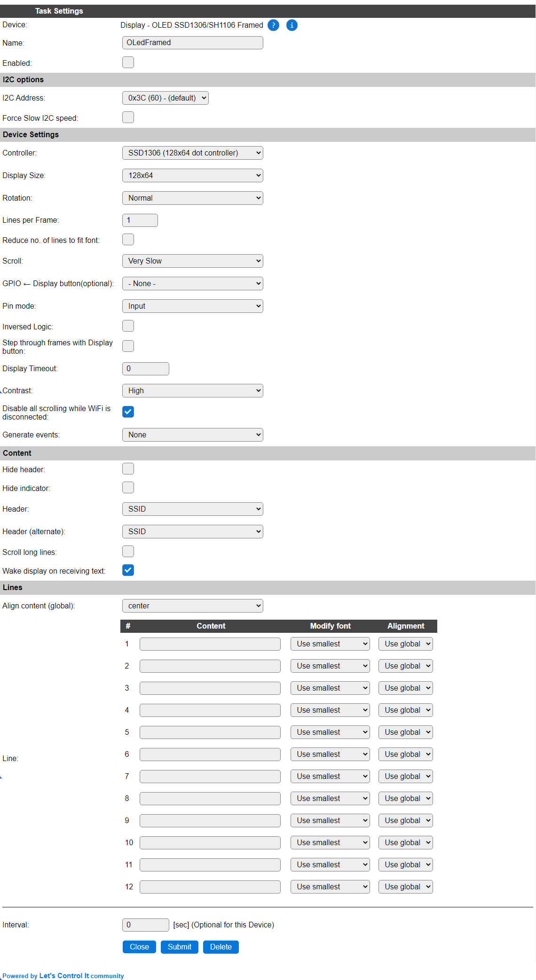Open the question mark help icon

click(x=273, y=25)
